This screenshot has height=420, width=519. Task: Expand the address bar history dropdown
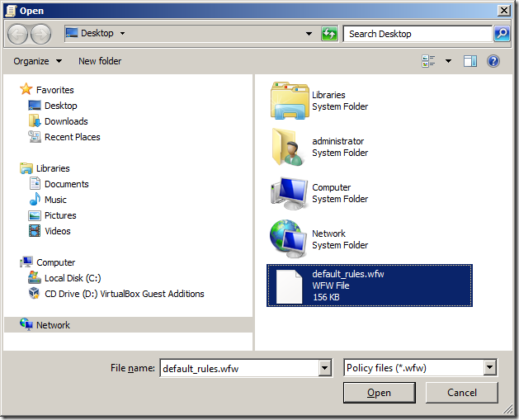pos(309,34)
